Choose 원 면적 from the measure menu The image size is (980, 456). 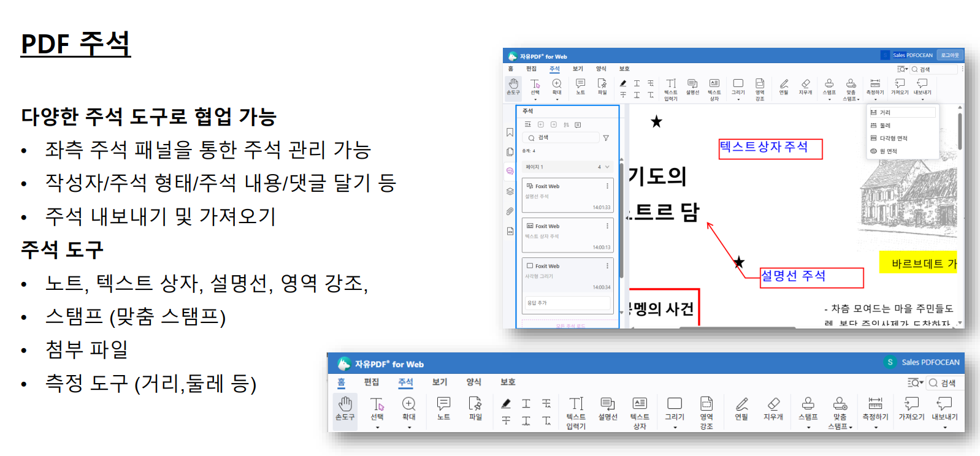tap(902, 151)
